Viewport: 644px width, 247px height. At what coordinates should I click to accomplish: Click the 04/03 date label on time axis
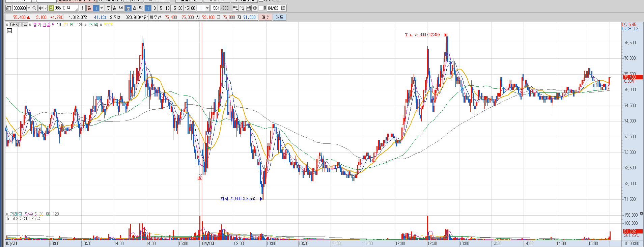click(x=208, y=243)
